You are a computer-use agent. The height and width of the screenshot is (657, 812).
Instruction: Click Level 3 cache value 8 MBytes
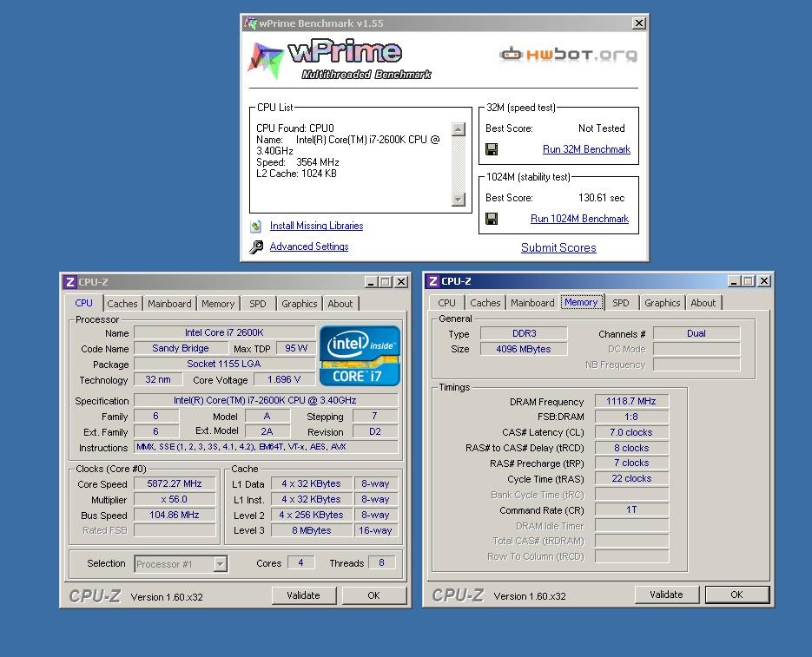coord(311,530)
